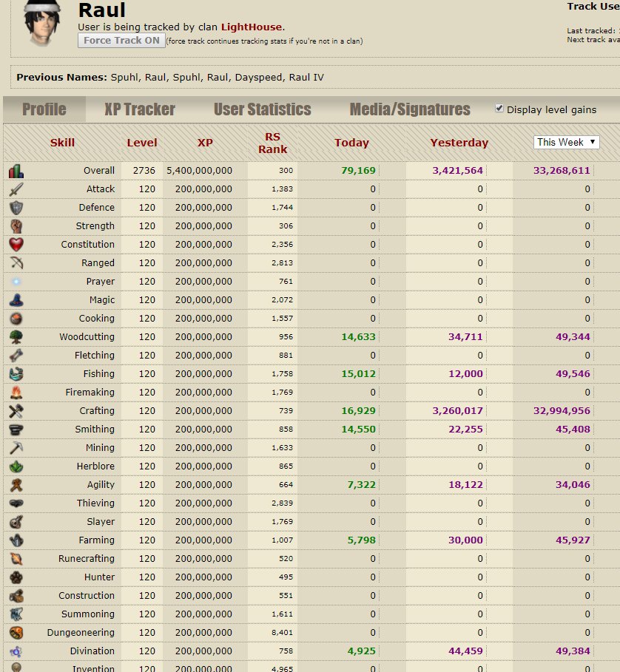Click the Ranged bow icon
Screen dimensions: 620x672
pos(16,262)
